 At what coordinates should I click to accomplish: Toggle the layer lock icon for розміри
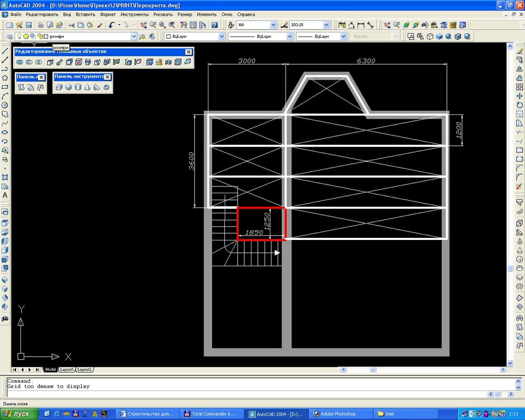click(x=39, y=36)
